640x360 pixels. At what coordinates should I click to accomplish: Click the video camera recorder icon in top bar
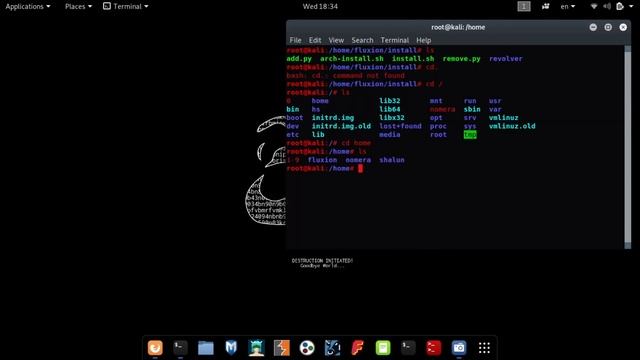point(545,6)
